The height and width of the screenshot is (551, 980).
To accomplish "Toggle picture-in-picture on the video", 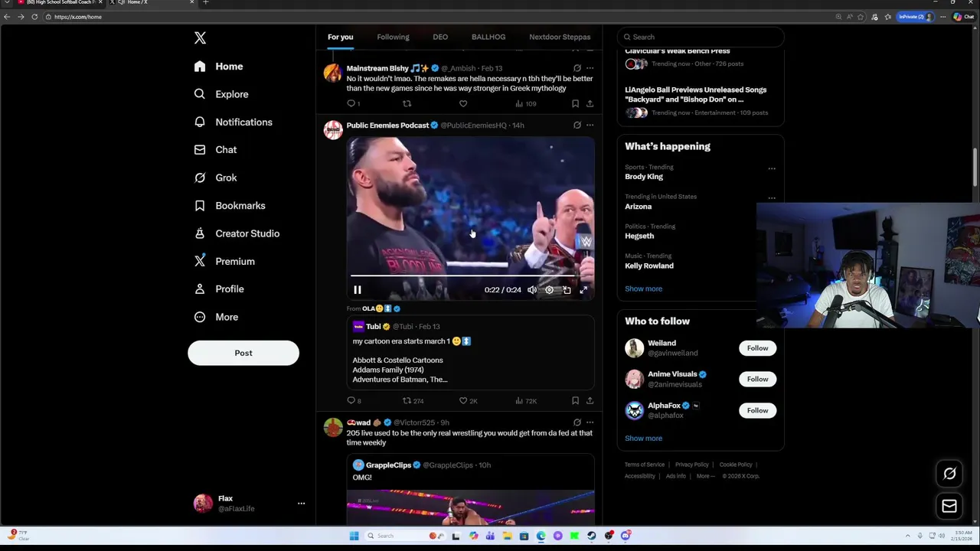I will 567,290.
